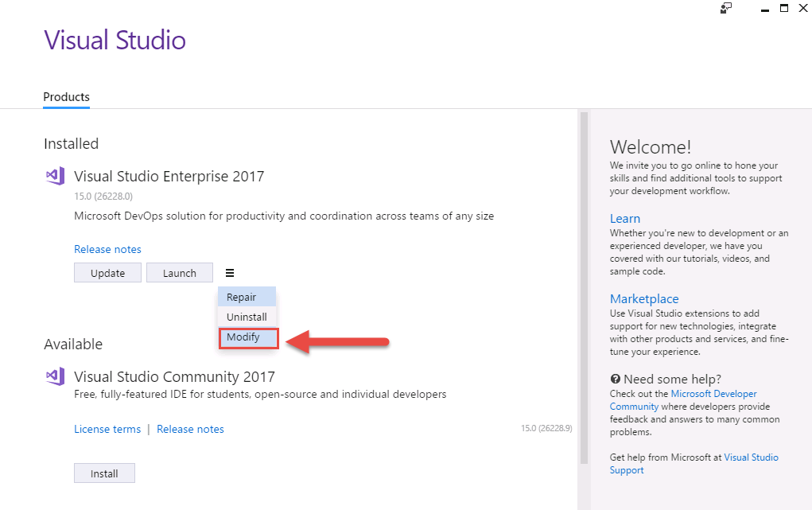Viewport: 812px width, 510px height.
Task: Click the Visual Studio Community 2017 logo icon
Action: tap(56, 376)
